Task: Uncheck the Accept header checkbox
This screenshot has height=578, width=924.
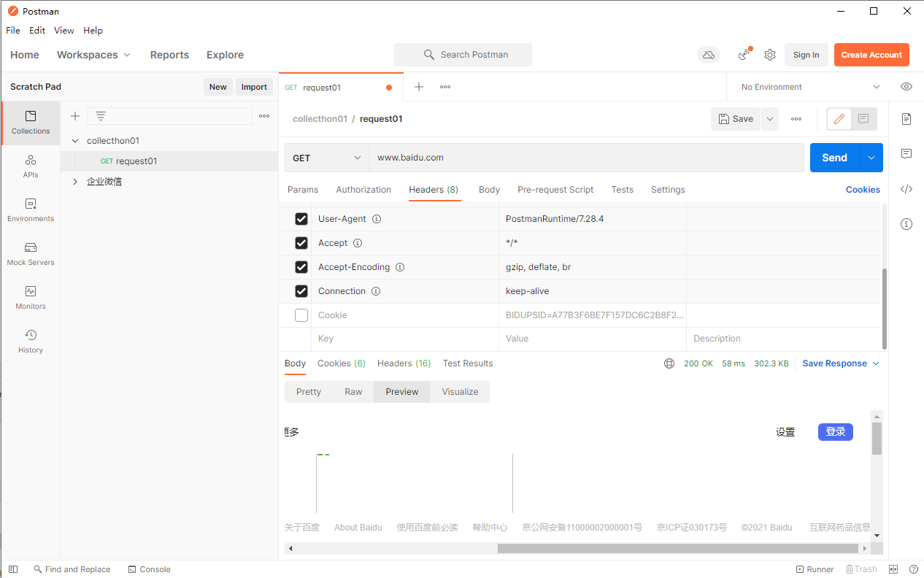Action: tap(301, 243)
